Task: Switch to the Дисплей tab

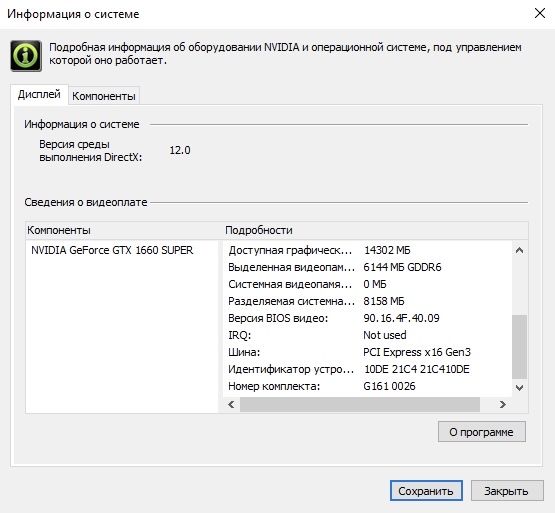Action: click(39, 95)
